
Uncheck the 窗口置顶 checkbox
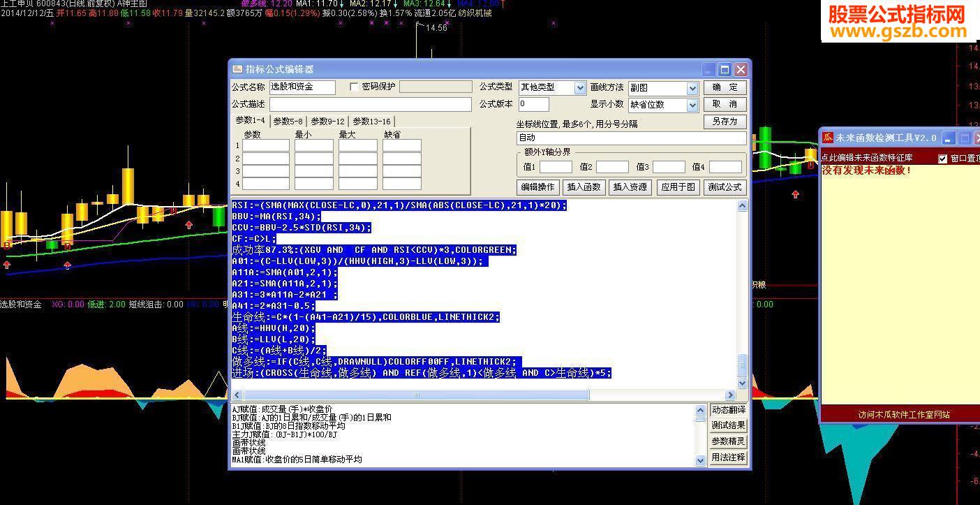943,159
